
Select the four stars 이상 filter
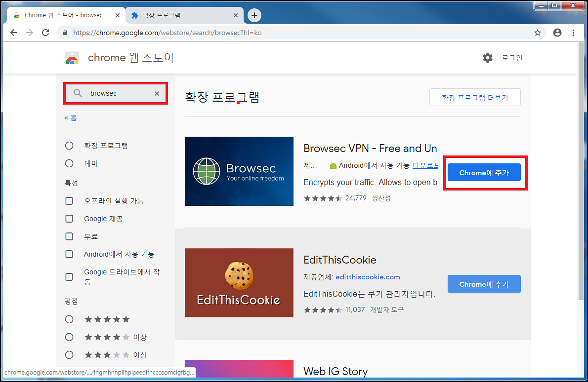tap(69, 337)
